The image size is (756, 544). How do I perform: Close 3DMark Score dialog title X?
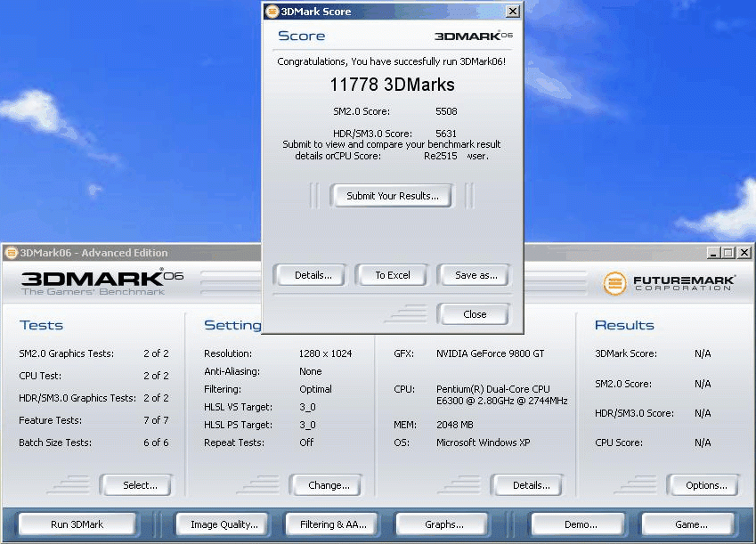513,11
